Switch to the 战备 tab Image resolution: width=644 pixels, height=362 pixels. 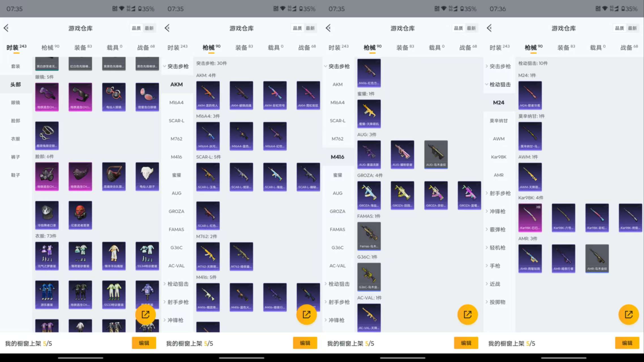pos(143,47)
